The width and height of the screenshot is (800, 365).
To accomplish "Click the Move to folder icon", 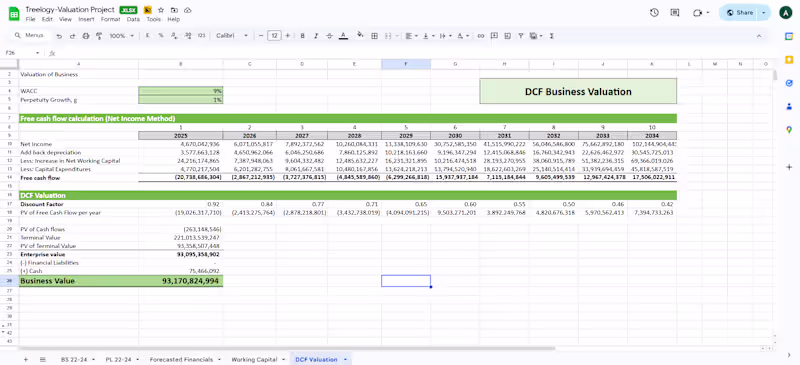I will 174,10.
